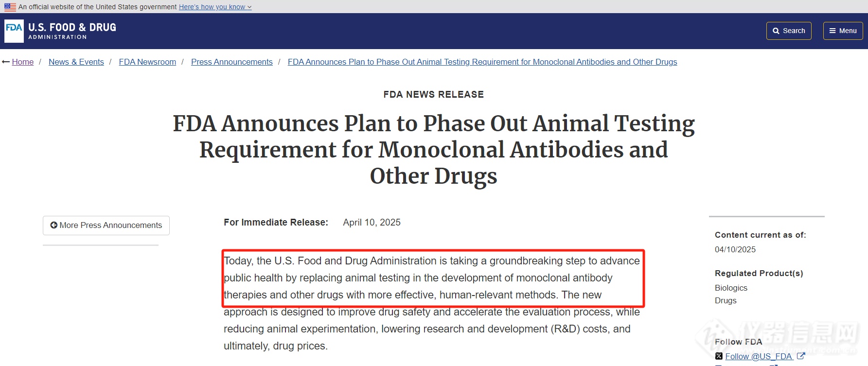Open Follow @US_FDA link

point(759,356)
